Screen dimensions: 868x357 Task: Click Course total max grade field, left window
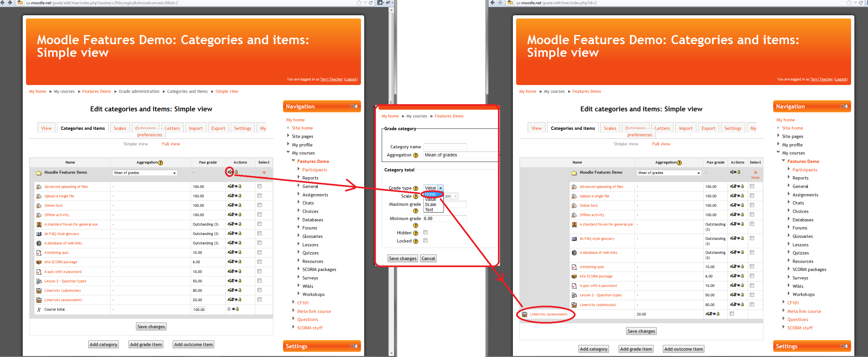199,310
